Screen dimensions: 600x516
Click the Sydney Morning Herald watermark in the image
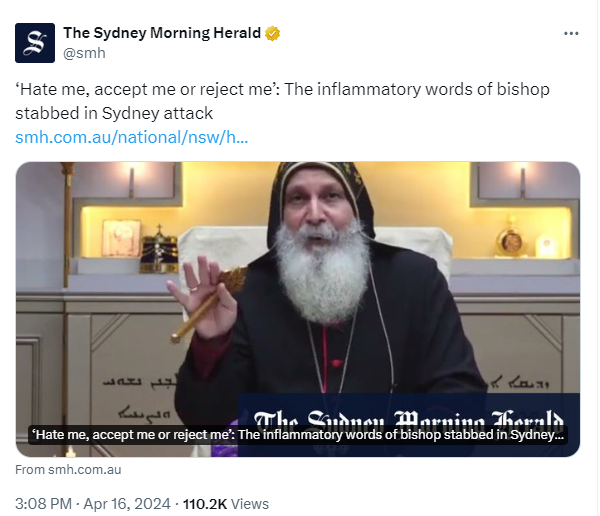409,418
